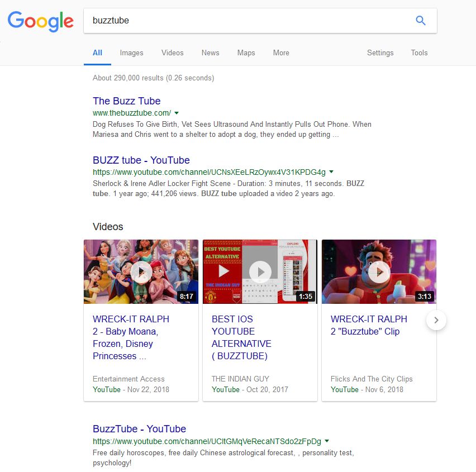Switch to the Images tab
This screenshot has height=472, width=476.
[131, 53]
